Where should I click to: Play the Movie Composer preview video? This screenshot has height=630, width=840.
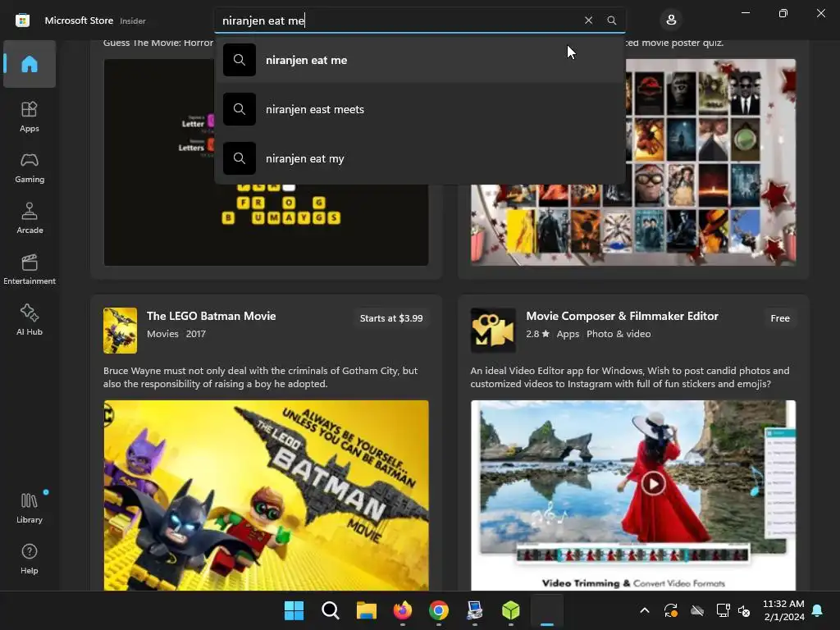point(653,484)
